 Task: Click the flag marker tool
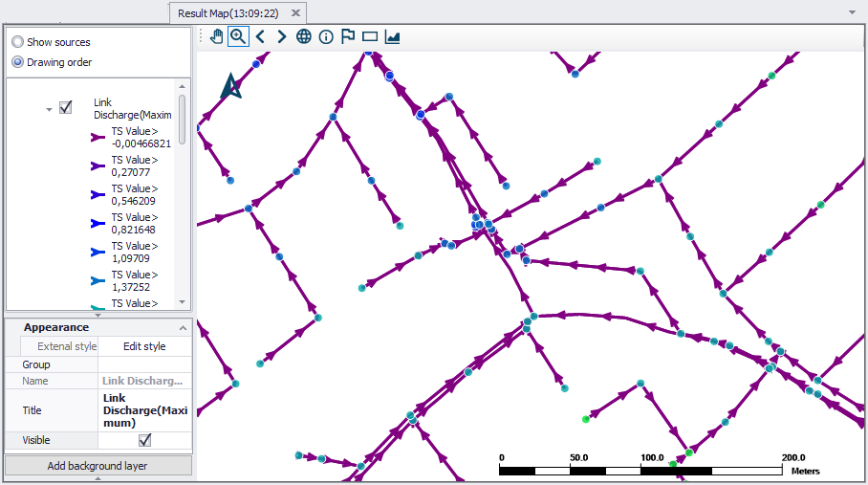pyautogui.click(x=348, y=36)
